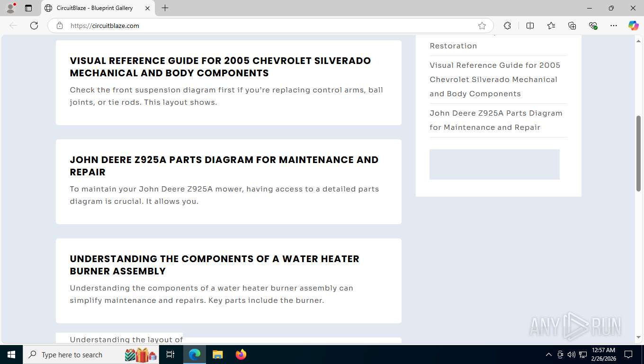
Task: Open a new browser tab
Action: click(165, 8)
